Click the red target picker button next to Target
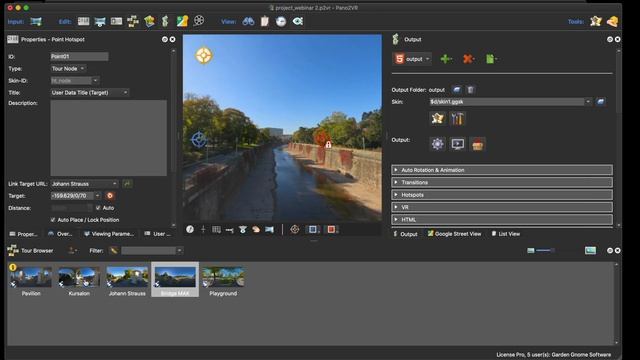 pos(110,196)
